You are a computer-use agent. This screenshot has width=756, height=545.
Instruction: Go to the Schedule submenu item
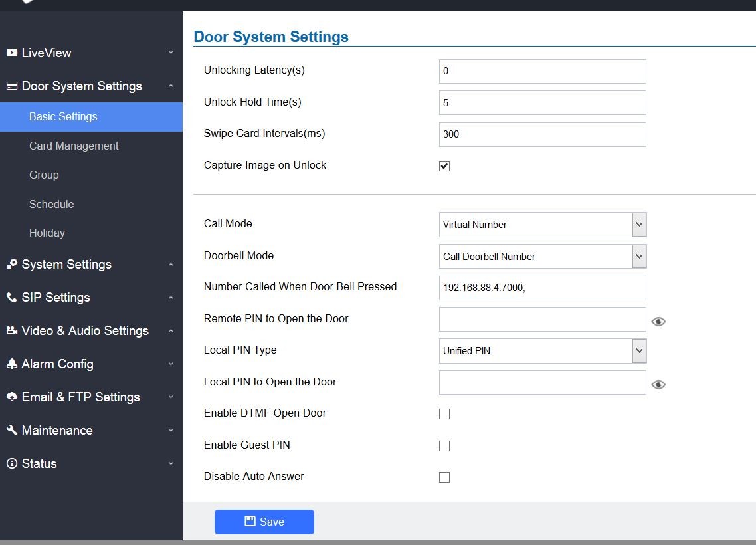(51, 204)
